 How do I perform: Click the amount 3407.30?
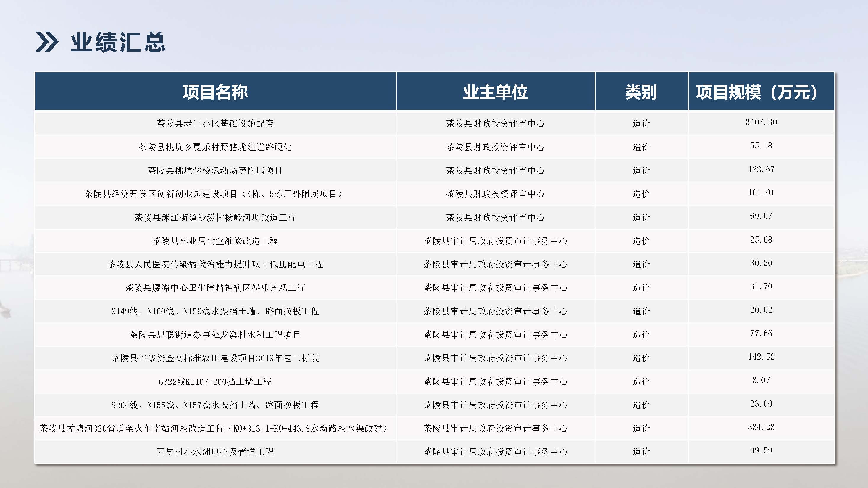[761, 122]
